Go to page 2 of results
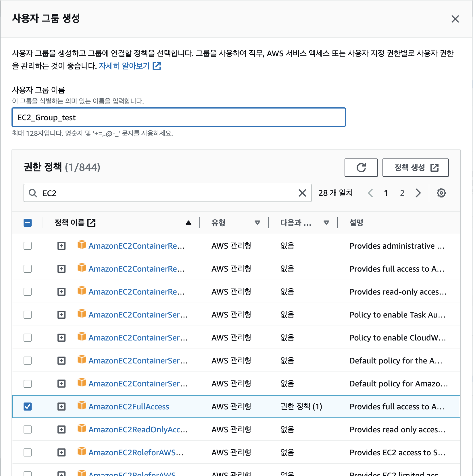The width and height of the screenshot is (473, 476). click(x=402, y=193)
